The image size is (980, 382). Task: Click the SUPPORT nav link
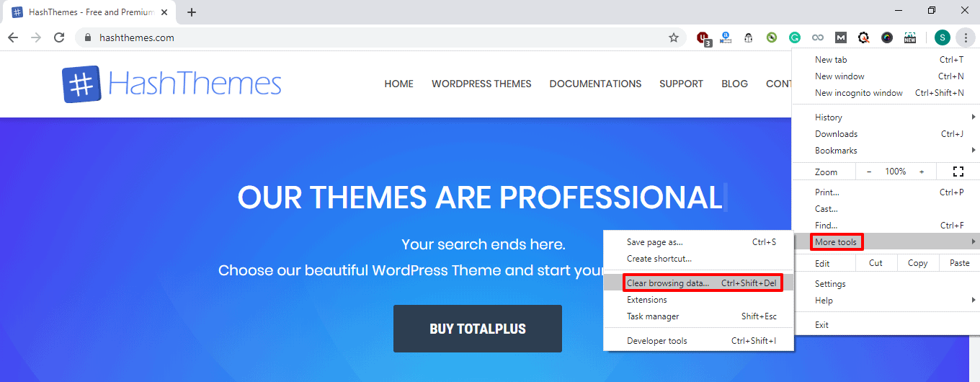tap(681, 84)
